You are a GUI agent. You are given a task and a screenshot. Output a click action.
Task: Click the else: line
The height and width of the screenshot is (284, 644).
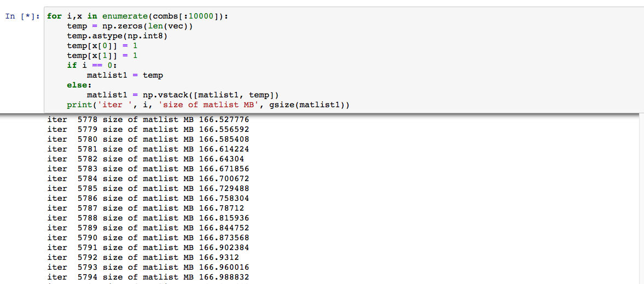(79, 85)
